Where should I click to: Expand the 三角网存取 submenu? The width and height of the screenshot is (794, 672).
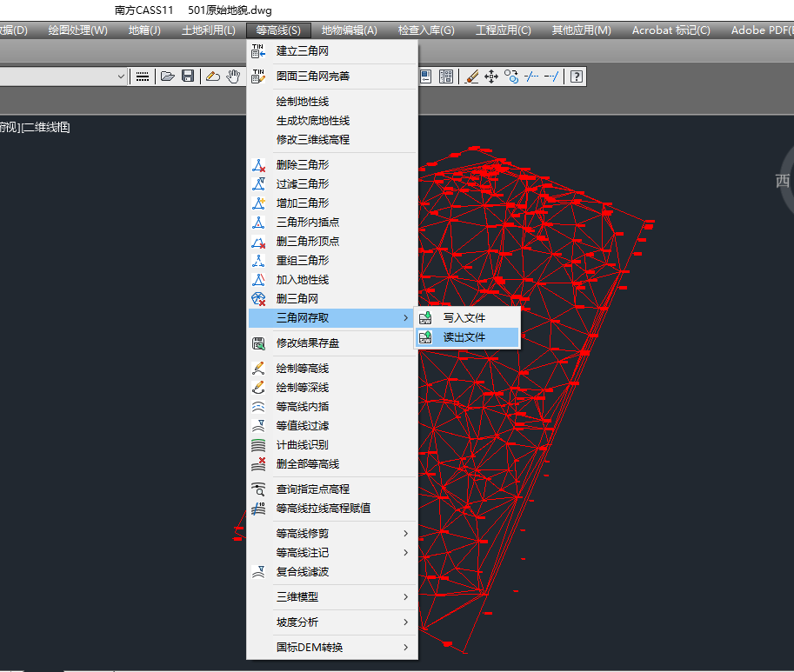[331, 318]
